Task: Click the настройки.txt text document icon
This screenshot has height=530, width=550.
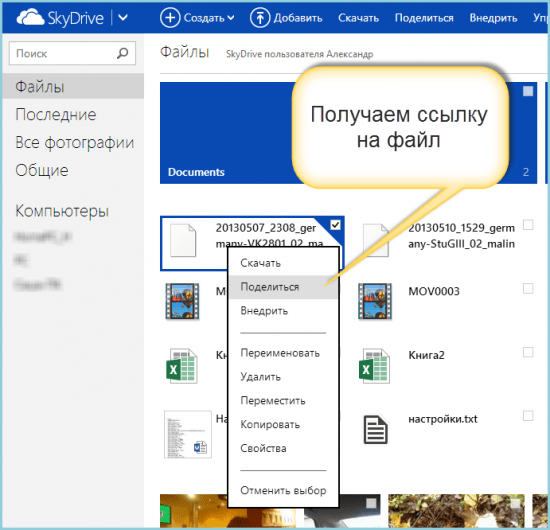Action: pos(375,429)
